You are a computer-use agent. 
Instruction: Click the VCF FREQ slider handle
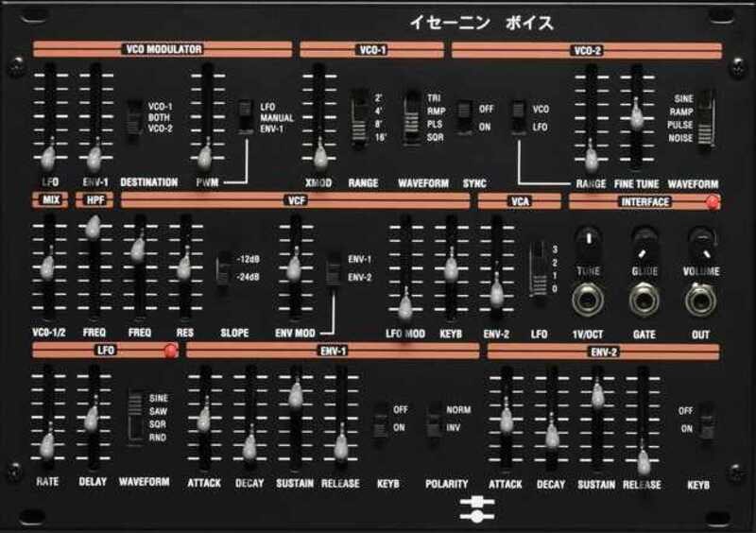(138, 249)
